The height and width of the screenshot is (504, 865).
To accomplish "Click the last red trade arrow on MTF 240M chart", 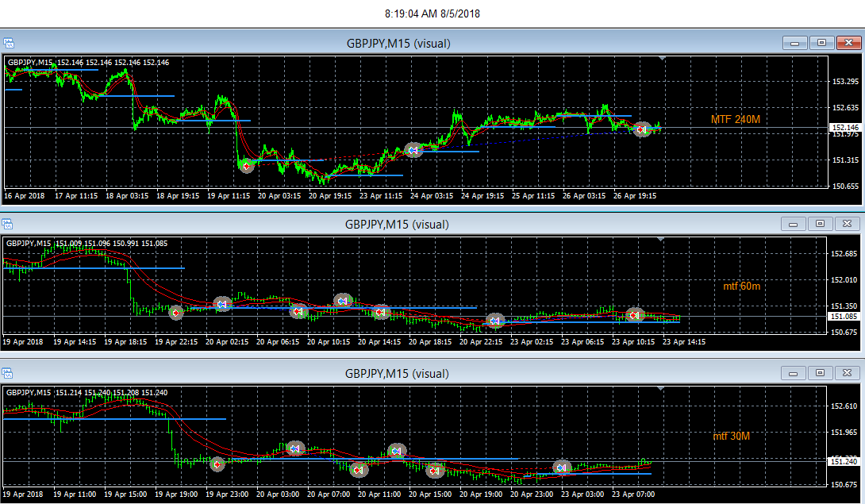I will (x=641, y=129).
